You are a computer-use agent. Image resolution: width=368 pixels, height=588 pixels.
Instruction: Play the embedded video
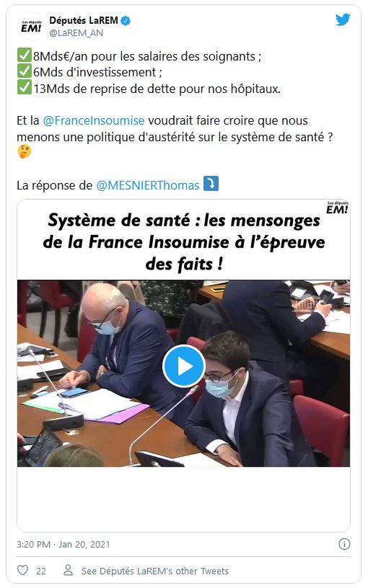(183, 366)
